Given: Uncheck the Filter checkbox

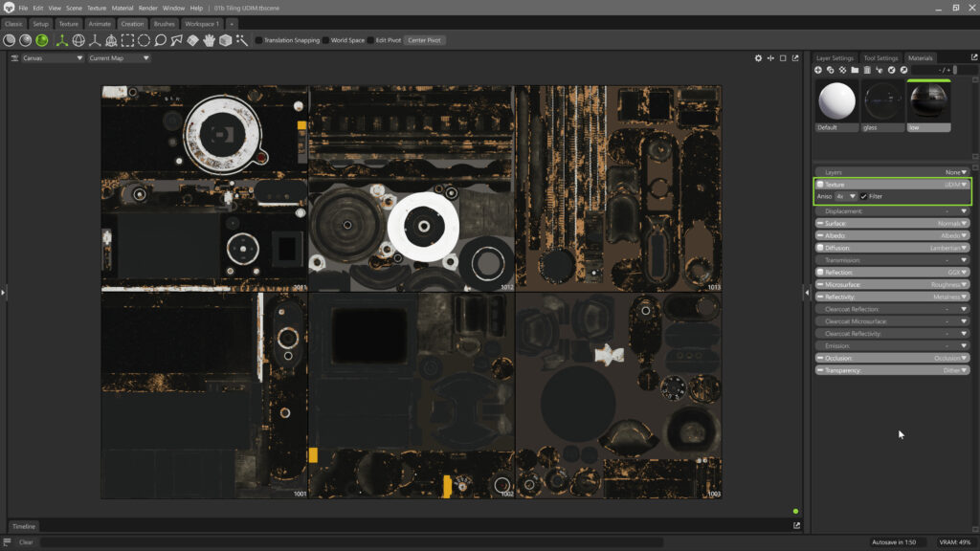Looking at the screenshot, I should [x=864, y=197].
